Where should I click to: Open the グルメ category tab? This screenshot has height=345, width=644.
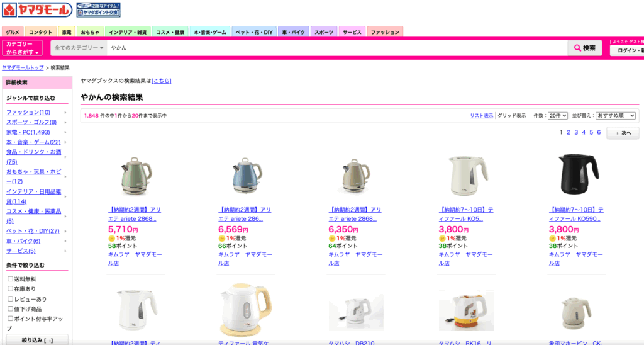tap(13, 32)
